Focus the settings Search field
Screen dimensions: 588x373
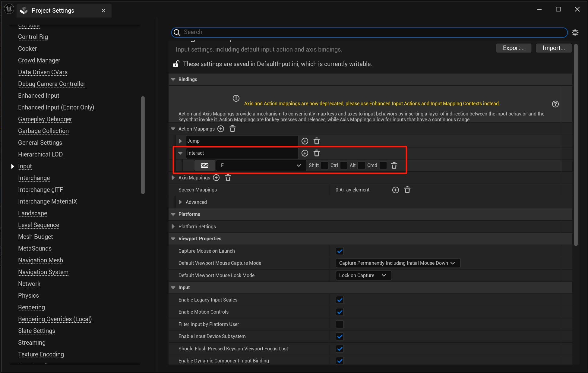pos(369,32)
